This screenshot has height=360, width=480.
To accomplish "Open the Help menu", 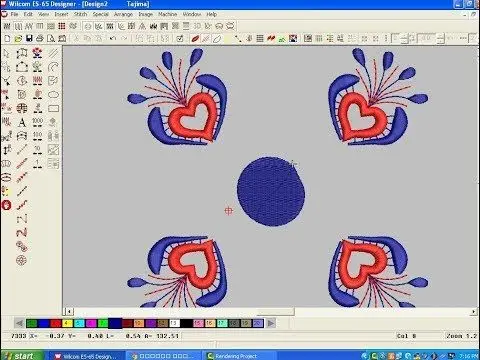I will coord(212,14).
